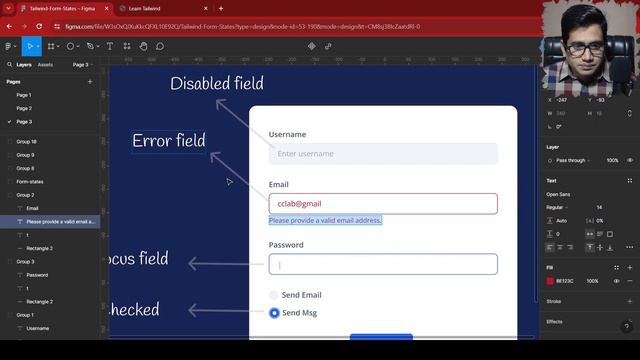Select the Pen tool
Screen dimensions: 640x360
pos(90,47)
